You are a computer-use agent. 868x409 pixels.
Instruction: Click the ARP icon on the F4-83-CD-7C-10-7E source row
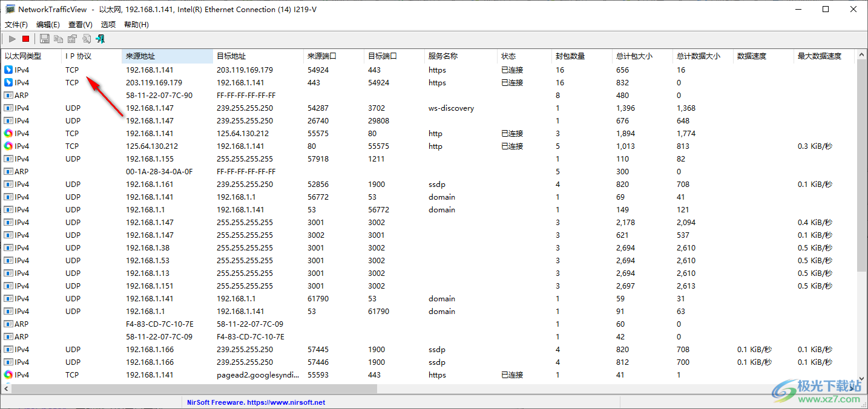click(8, 324)
